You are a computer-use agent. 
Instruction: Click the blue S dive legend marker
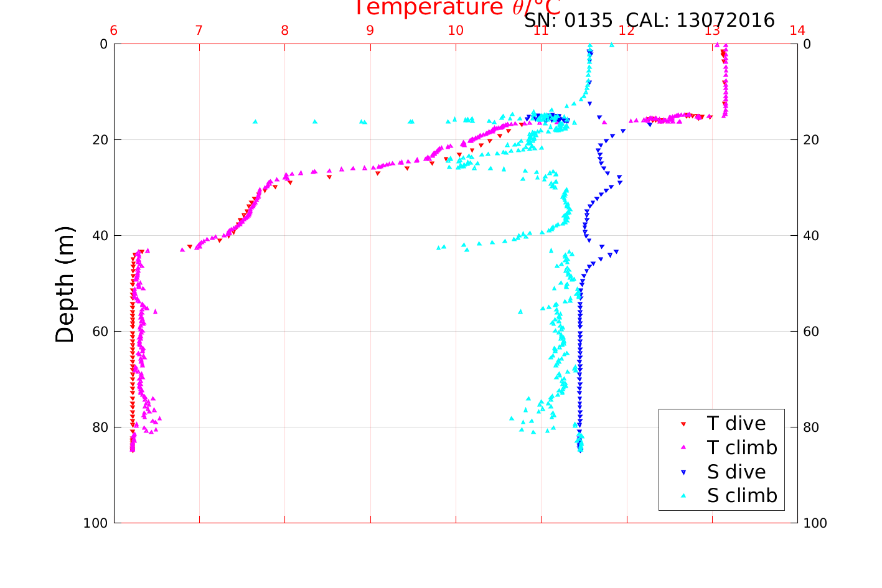point(683,472)
